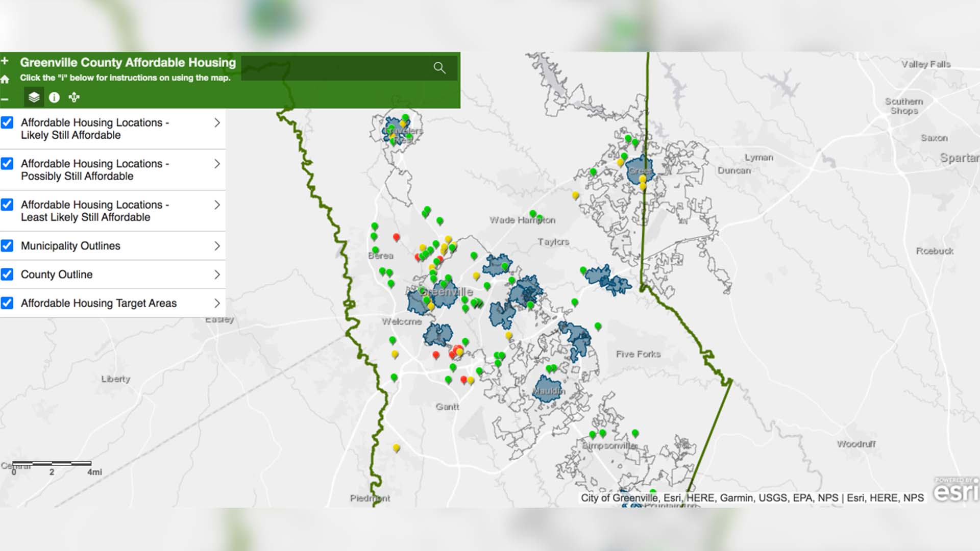Viewport: 980px width, 551px height.
Task: Uncheck Likely Still Affordable layer
Action: [7, 122]
